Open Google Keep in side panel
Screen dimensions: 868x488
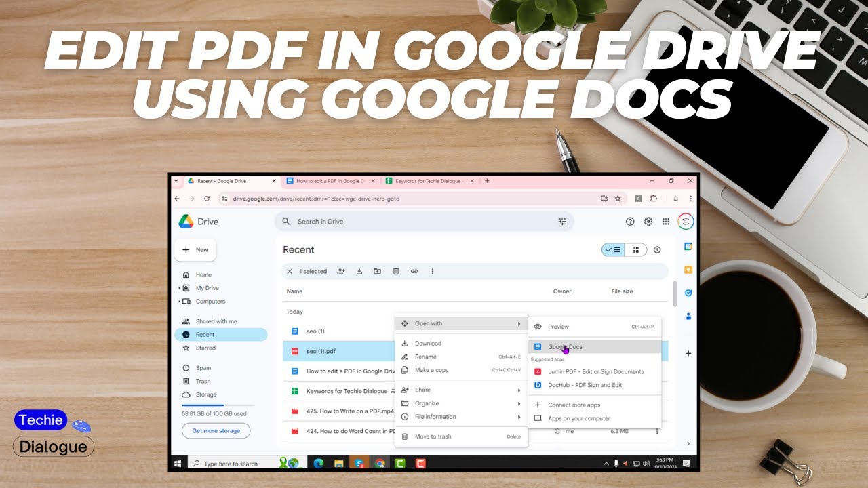click(x=688, y=270)
